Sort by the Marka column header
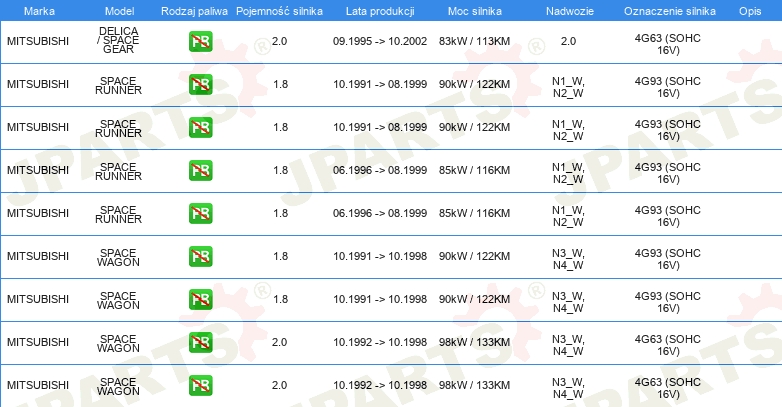Screen dimensions: 782x407 tap(39, 11)
